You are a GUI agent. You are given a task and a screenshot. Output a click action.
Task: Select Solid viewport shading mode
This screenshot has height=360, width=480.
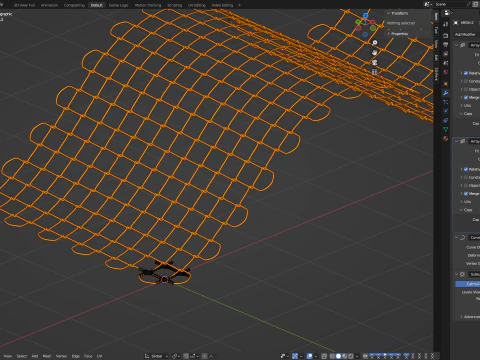[338, 356]
